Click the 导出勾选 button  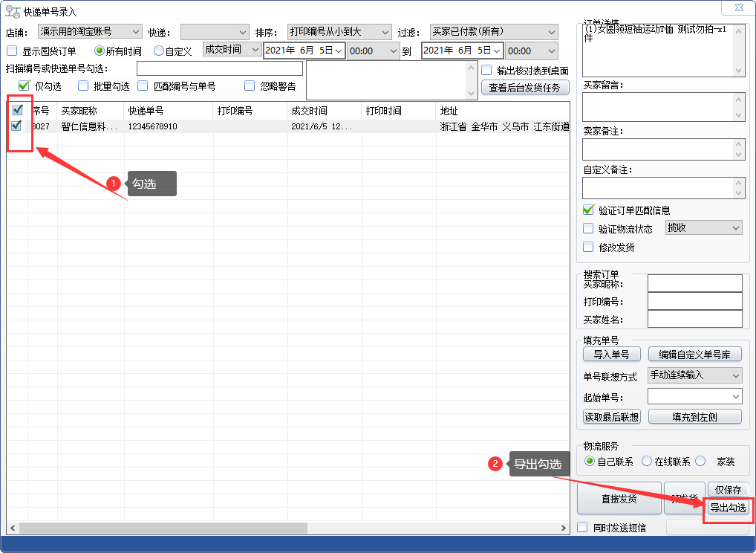coord(728,508)
